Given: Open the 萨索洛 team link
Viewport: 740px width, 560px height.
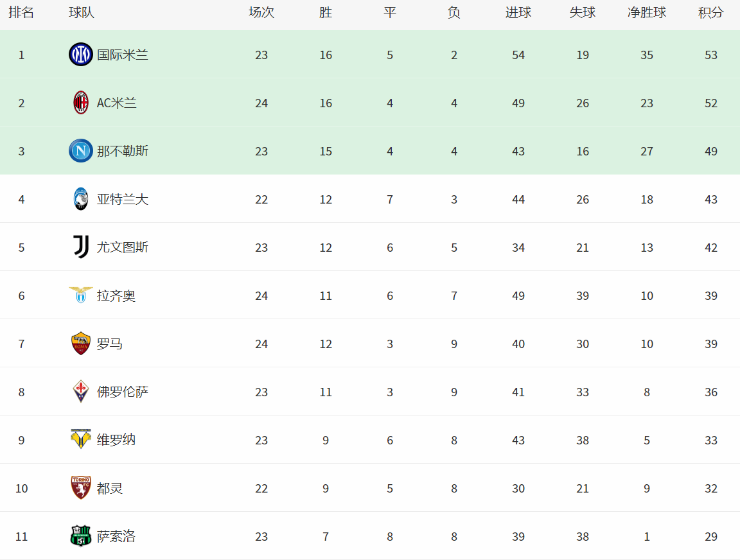Looking at the screenshot, I should click(116, 536).
